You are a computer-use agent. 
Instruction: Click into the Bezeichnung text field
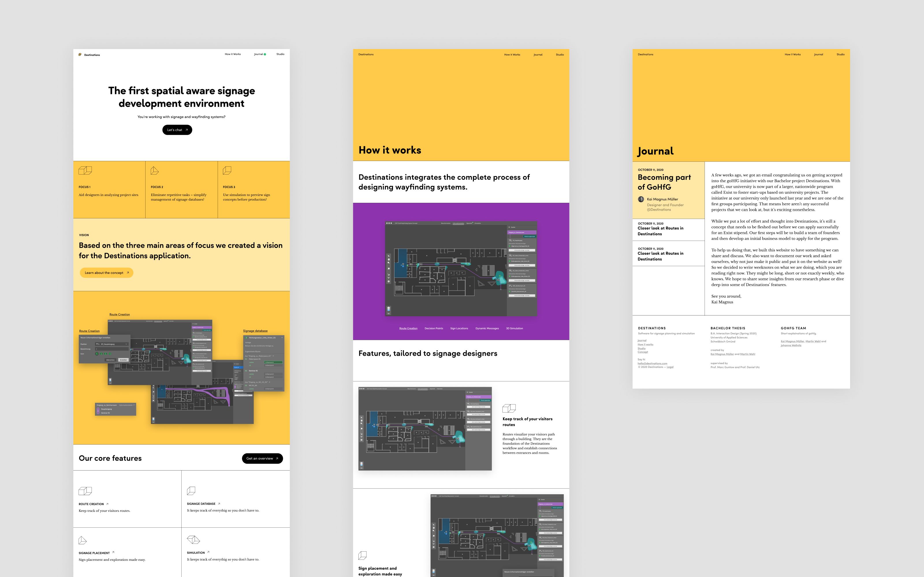coord(111,349)
